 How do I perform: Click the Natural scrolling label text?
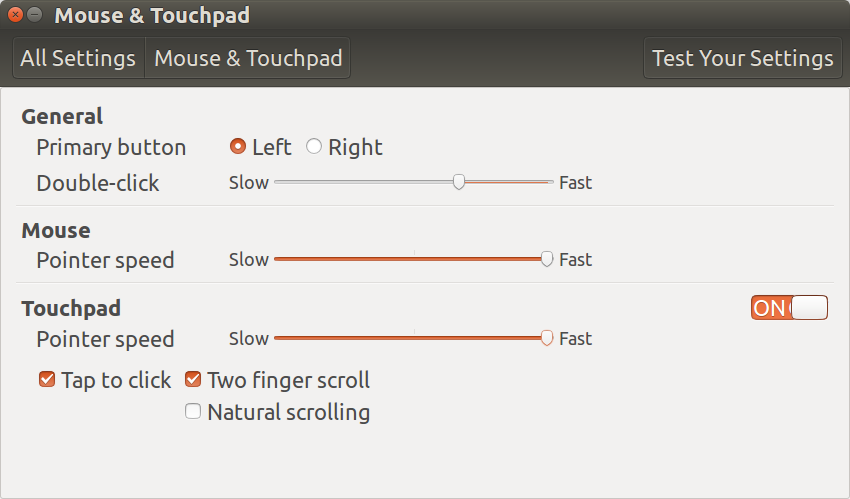click(289, 412)
